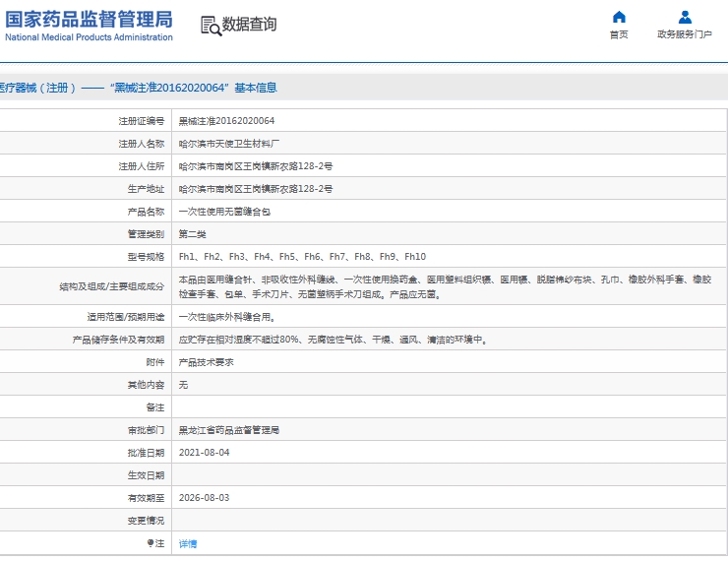Click the 注册人住所 address value
This screenshot has width=728, height=561.
coord(256,165)
